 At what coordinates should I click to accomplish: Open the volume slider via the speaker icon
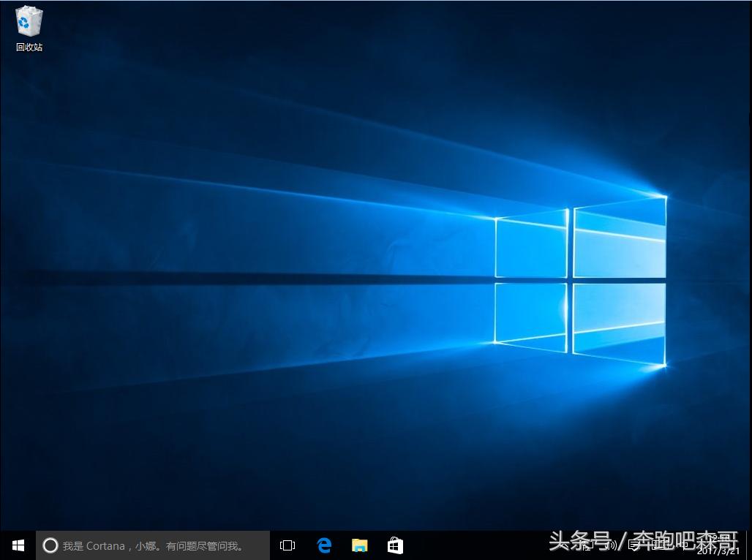(x=609, y=545)
